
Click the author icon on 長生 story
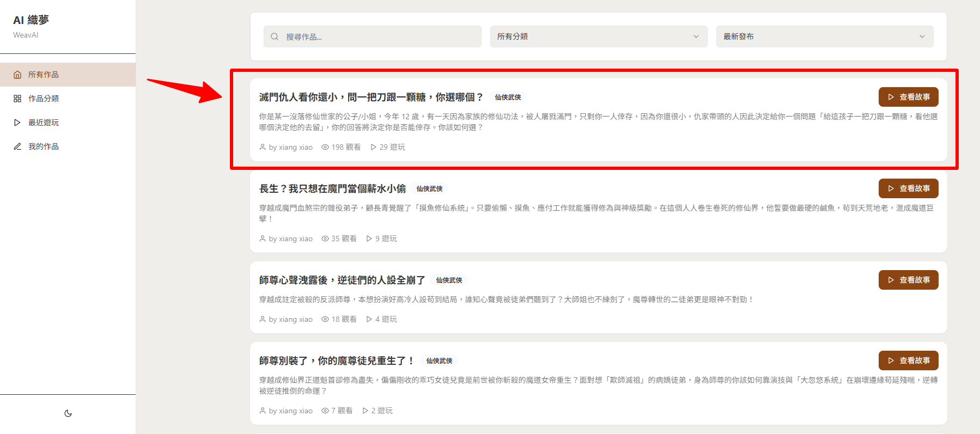click(263, 239)
